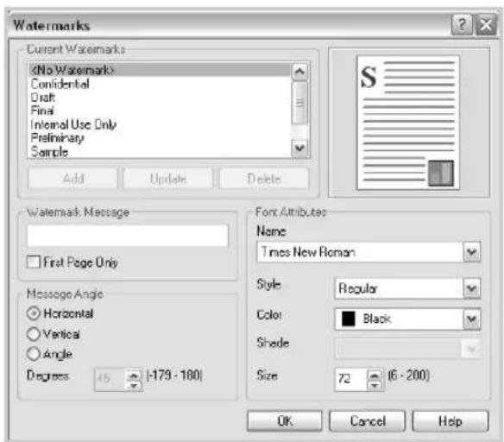Click the Watermark Message text field
Viewport: 504px width, 442px height.
(128, 236)
